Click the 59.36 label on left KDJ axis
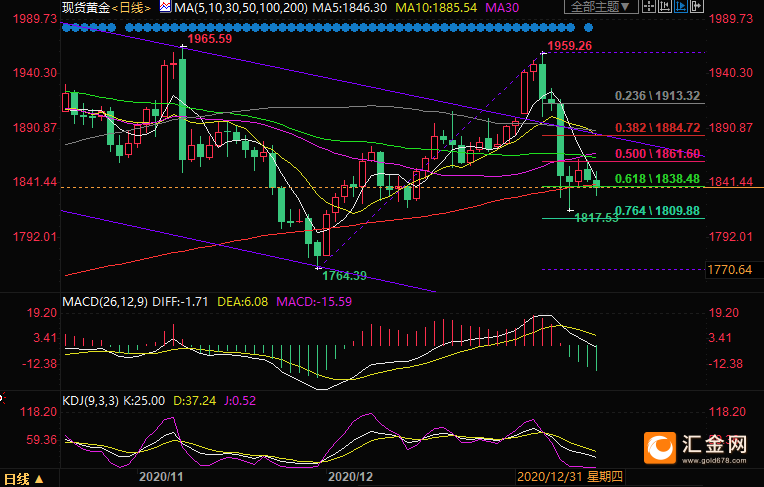 (41, 440)
